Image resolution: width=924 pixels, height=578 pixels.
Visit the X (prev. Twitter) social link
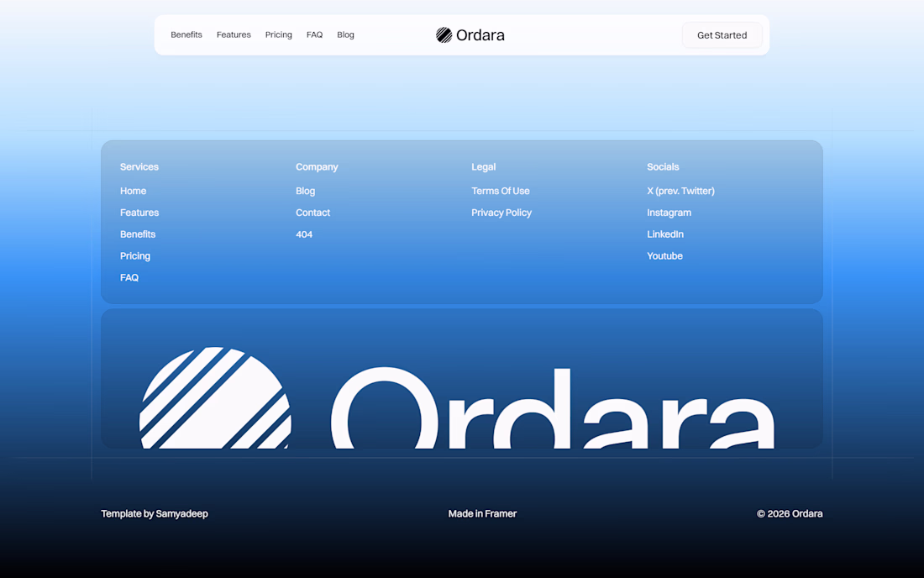[680, 191]
